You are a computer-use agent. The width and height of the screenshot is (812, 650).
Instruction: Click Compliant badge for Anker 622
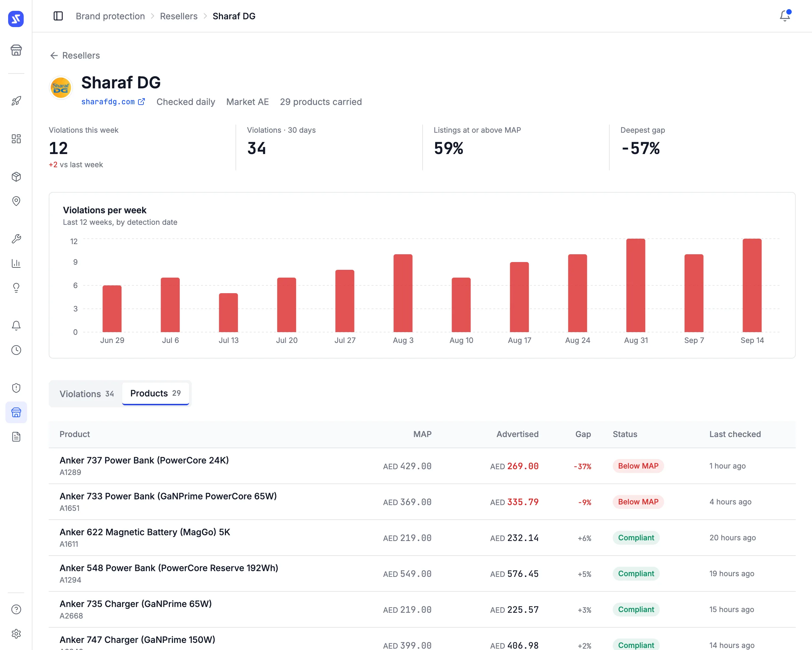coord(636,538)
